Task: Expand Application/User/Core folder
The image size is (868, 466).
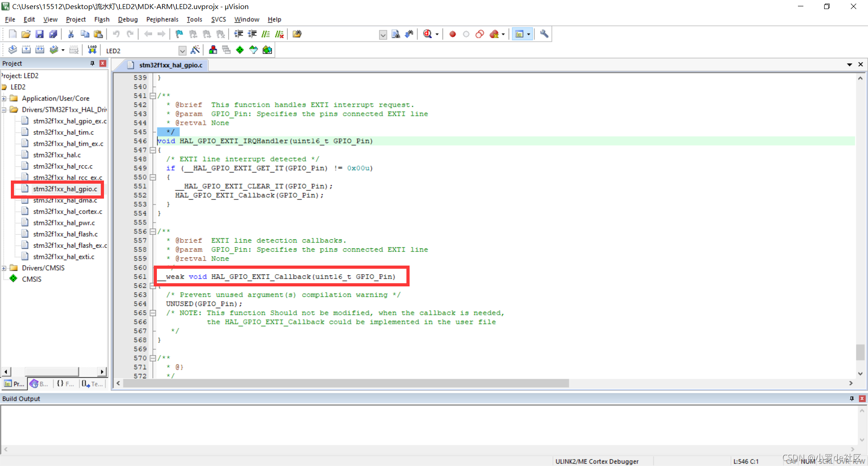Action: pyautogui.click(x=4, y=99)
